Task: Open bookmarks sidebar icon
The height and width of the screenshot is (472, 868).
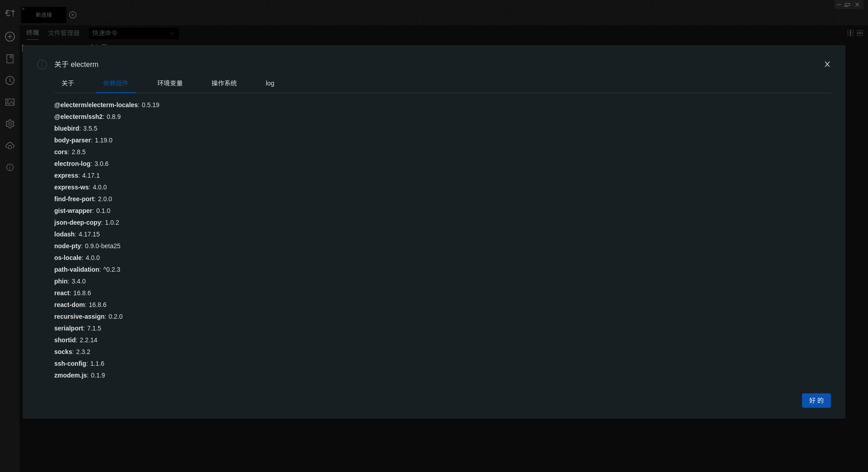Action: click(10, 59)
